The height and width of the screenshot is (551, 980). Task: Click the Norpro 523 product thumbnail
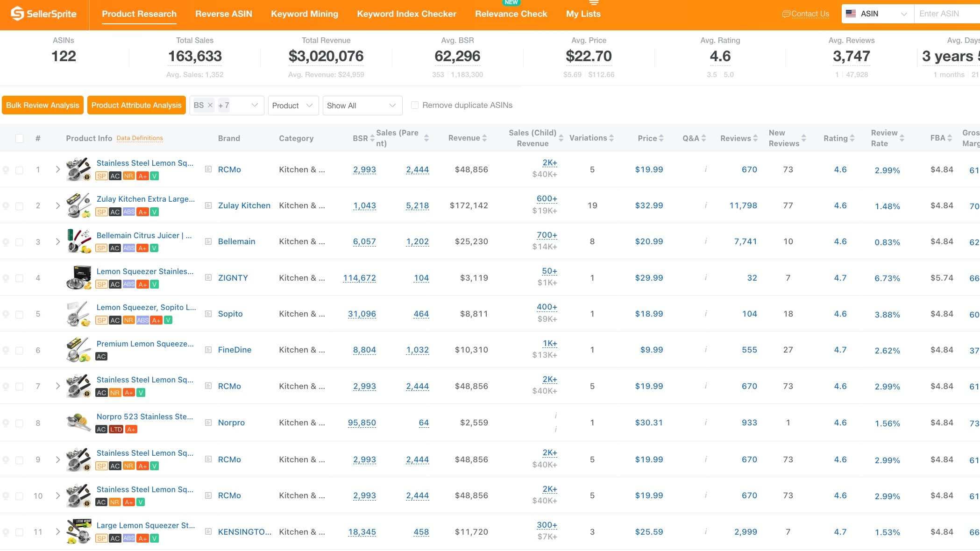(78, 423)
